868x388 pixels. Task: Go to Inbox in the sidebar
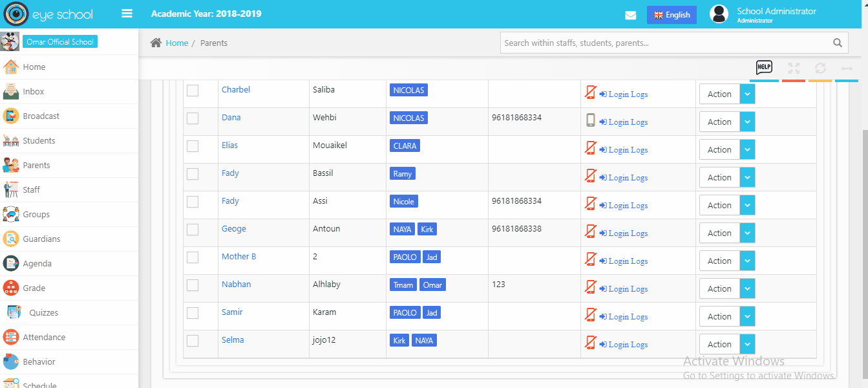(x=34, y=91)
